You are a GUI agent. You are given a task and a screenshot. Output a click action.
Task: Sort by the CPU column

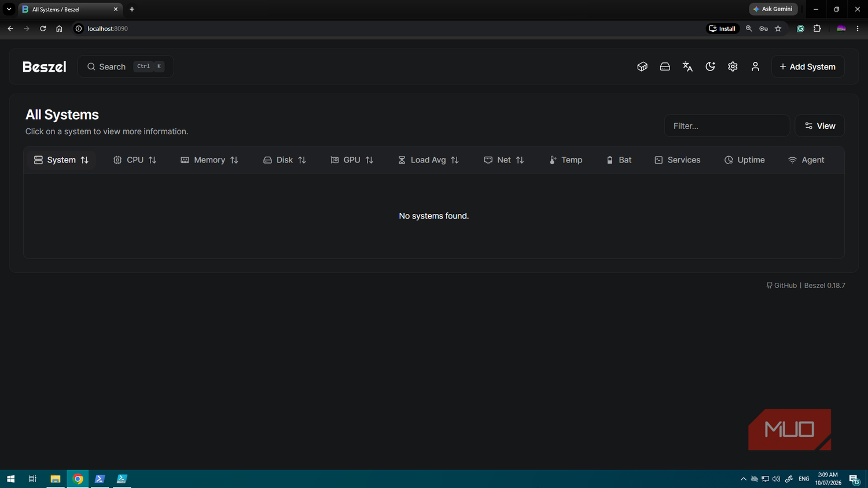tap(135, 160)
